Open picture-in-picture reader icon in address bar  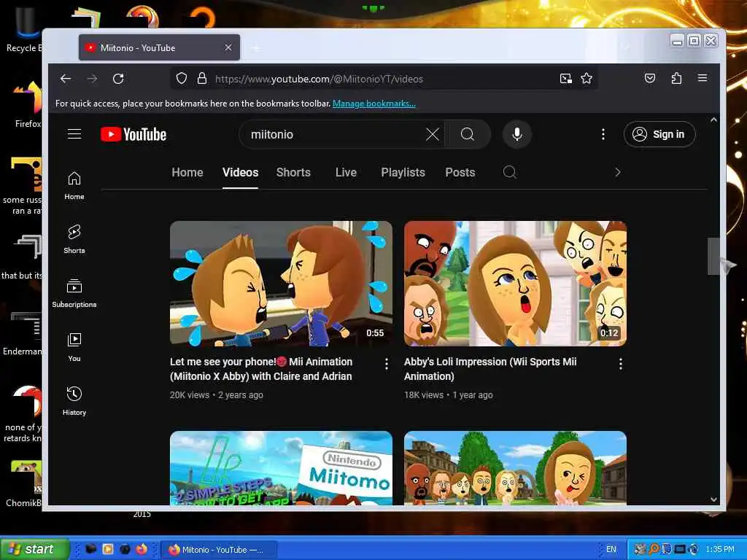click(565, 79)
